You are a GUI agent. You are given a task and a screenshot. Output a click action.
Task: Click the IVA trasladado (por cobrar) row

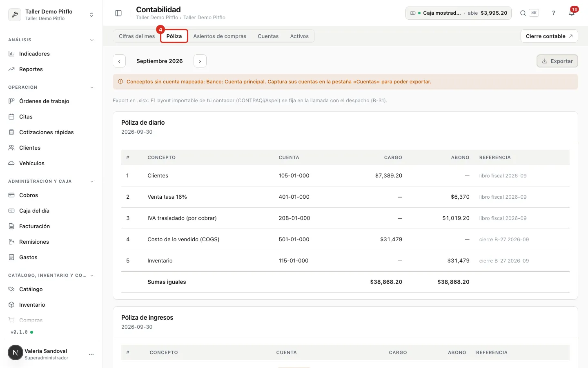tap(345, 218)
